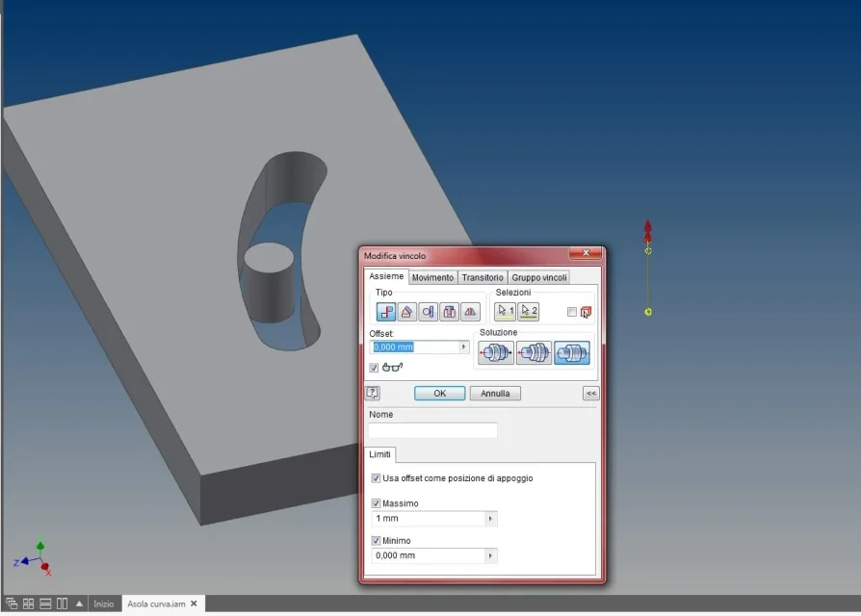Switch to the Gruppo vincoli tab
The height and width of the screenshot is (616, 861).
[x=538, y=277]
